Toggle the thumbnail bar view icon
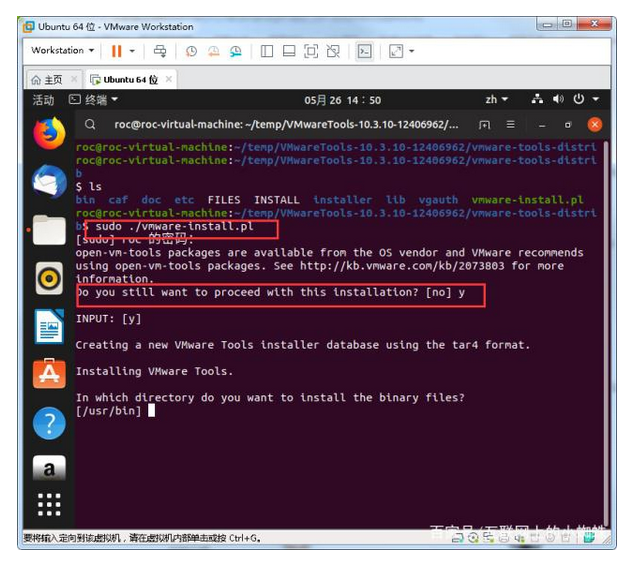The height and width of the screenshot is (563, 633). 289,51
